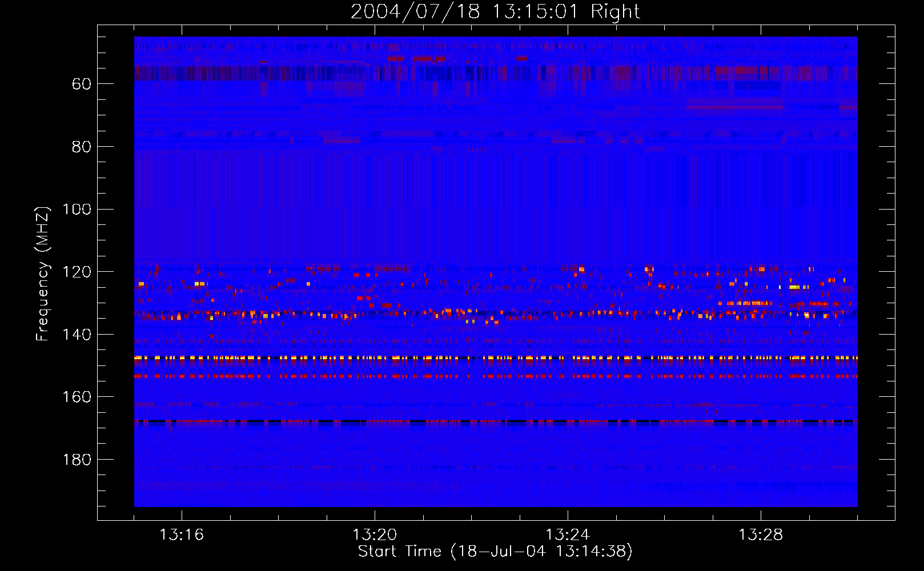Click the 120 frequency tick label
The height and width of the screenshot is (571, 924).
77,272
